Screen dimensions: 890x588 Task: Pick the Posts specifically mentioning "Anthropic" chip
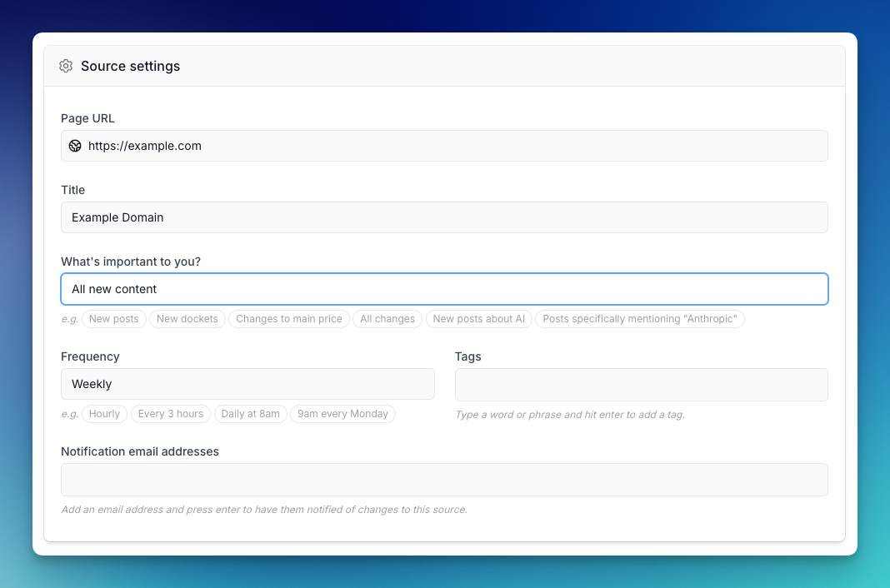pos(639,319)
